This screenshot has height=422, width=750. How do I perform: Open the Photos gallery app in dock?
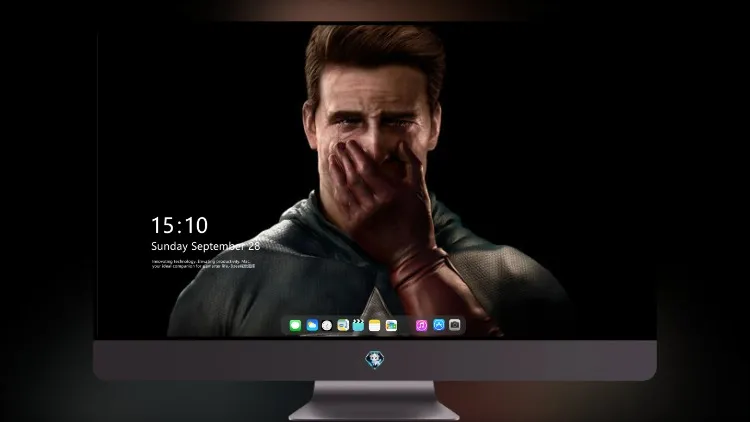pyautogui.click(x=391, y=325)
